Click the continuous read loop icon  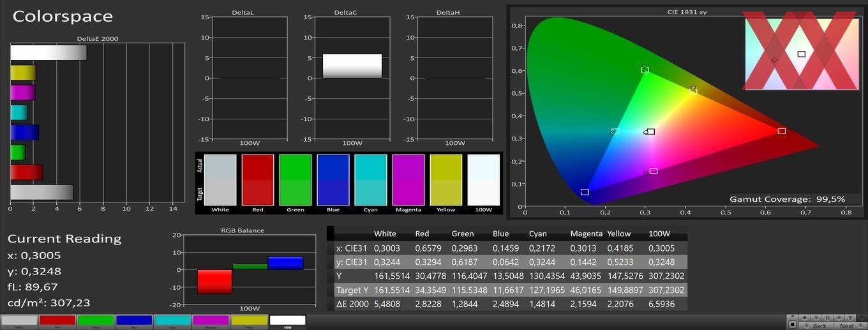(x=839, y=318)
